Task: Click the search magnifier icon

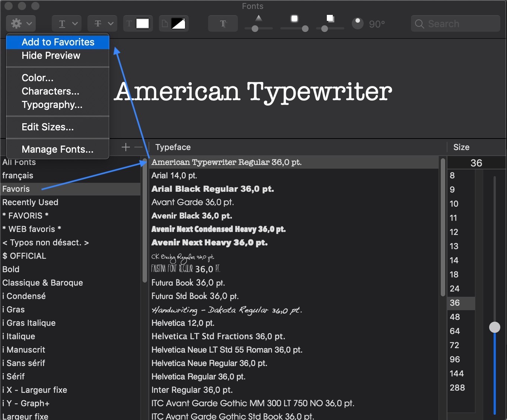Action: 420,24
